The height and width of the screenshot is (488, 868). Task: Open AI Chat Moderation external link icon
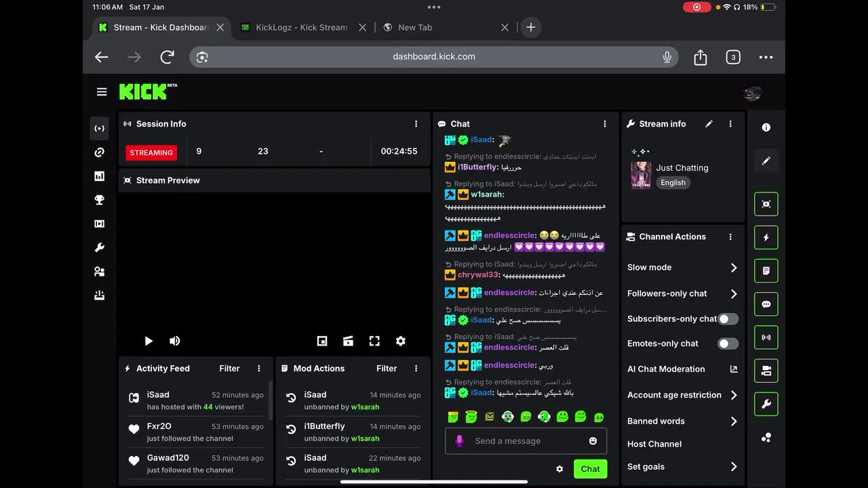pyautogui.click(x=734, y=369)
